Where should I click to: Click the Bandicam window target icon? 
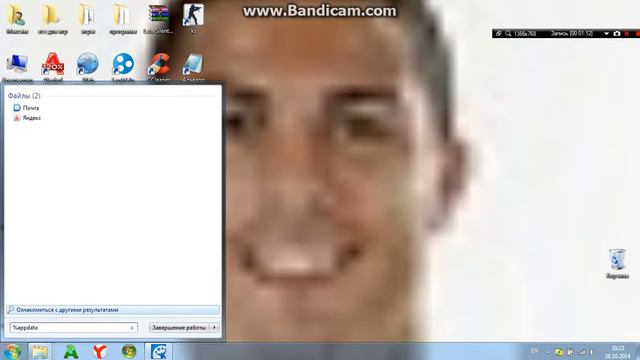coord(498,33)
